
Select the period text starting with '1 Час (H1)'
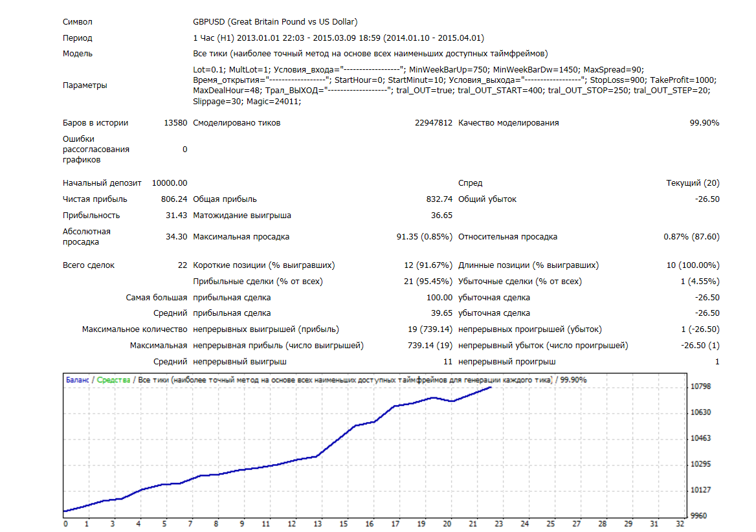click(x=339, y=38)
